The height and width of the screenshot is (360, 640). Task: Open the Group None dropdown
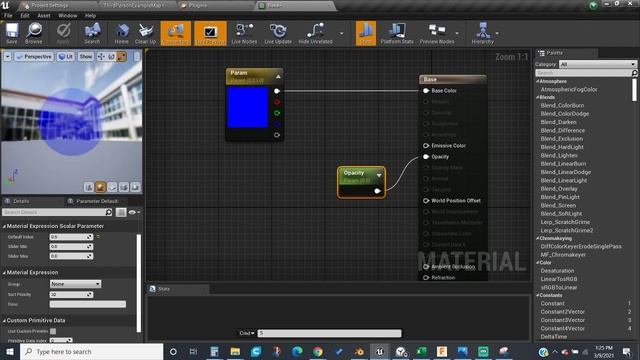(x=76, y=284)
